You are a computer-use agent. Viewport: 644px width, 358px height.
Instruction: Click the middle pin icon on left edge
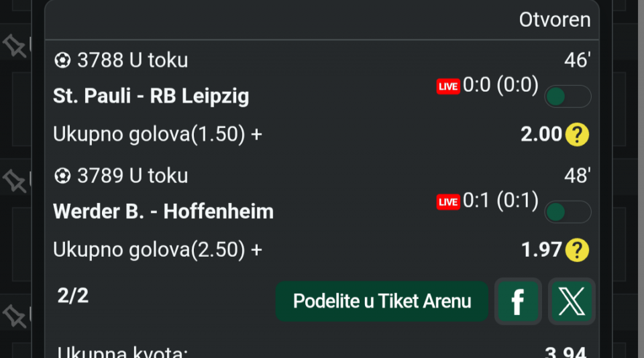pos(13,180)
